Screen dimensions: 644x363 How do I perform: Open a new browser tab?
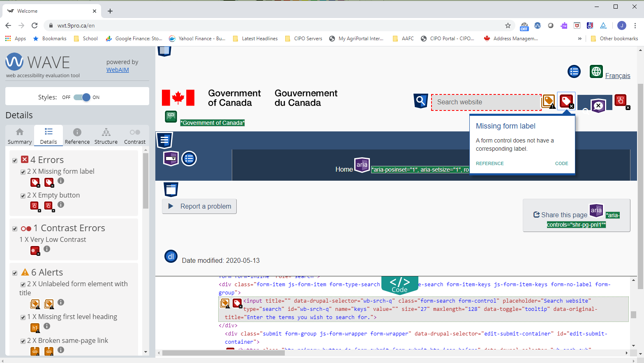(x=110, y=11)
